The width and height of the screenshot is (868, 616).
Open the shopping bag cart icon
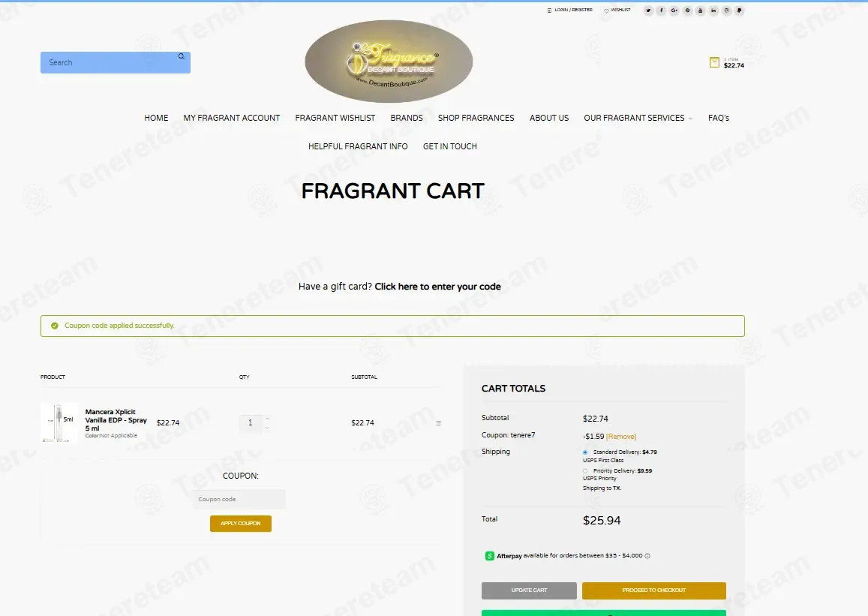[x=715, y=62]
